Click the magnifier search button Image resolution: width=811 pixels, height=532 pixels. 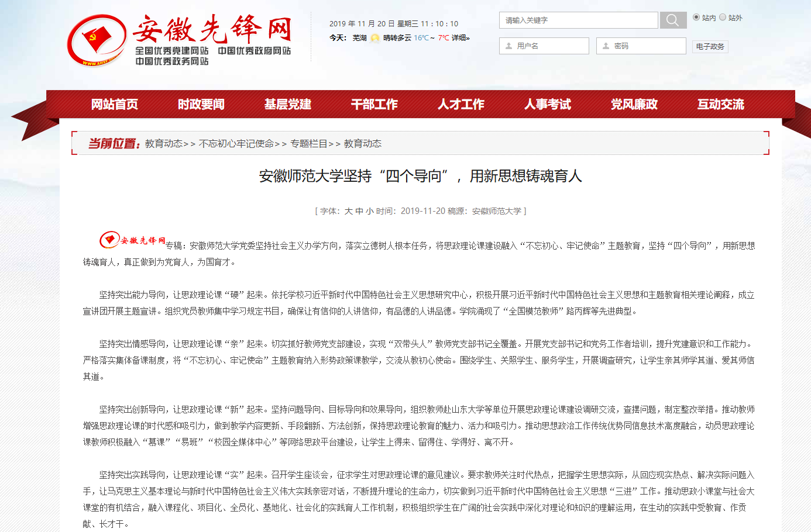pos(673,20)
